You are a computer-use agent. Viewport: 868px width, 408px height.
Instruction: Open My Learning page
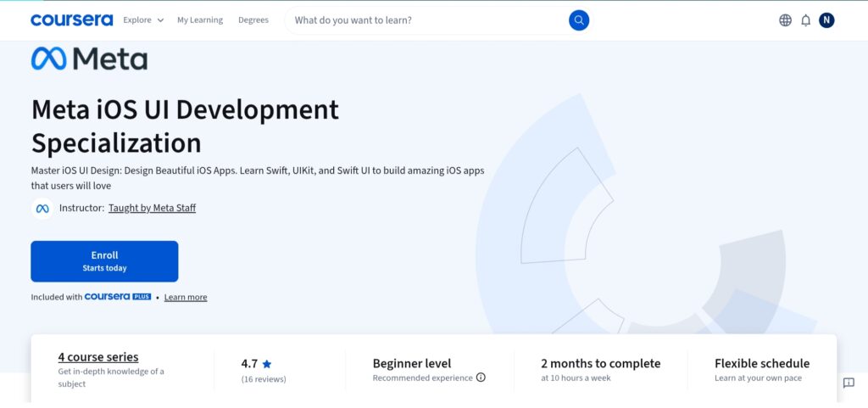(200, 20)
